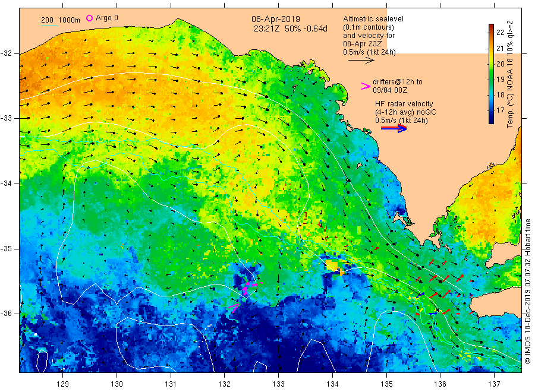The width and height of the screenshot is (535, 392).
Task: Click the 'Argo 0' legend text
Action: (107, 18)
